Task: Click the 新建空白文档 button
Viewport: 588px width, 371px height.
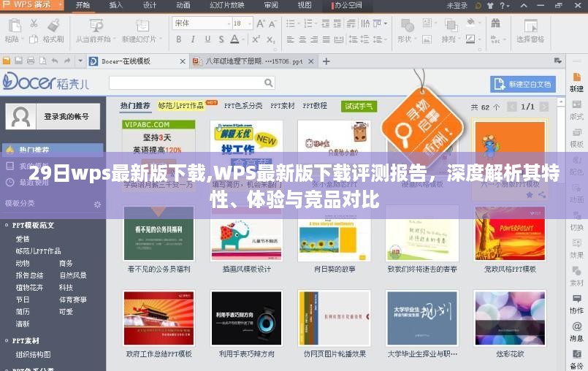Action: point(522,84)
